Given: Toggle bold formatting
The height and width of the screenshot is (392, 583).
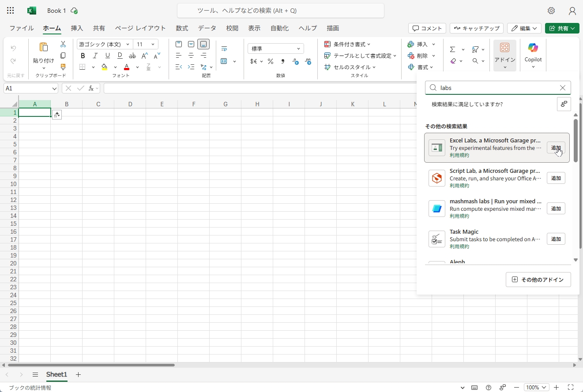Looking at the screenshot, I should tap(83, 56).
